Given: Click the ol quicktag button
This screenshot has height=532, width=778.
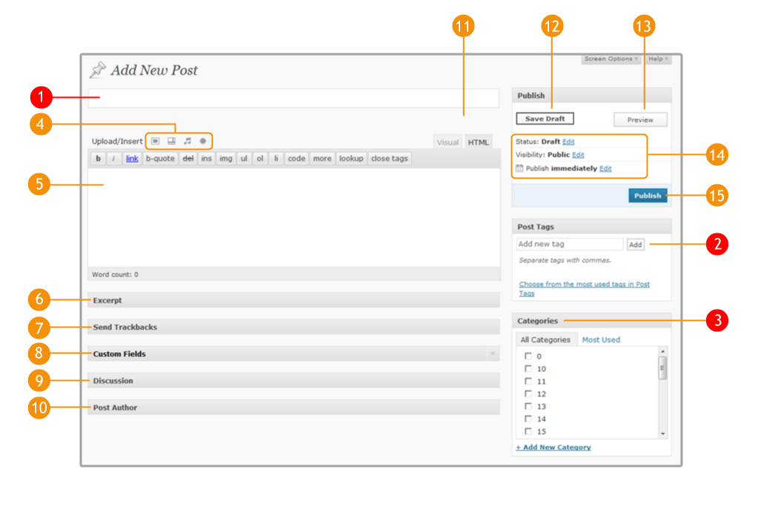Looking at the screenshot, I should tap(259, 159).
